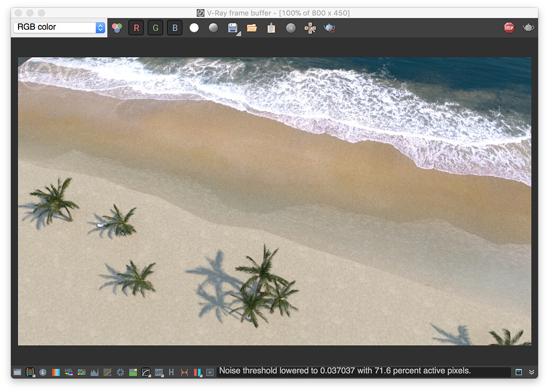Click the V-Ray frame buffer title bar

tap(274, 13)
